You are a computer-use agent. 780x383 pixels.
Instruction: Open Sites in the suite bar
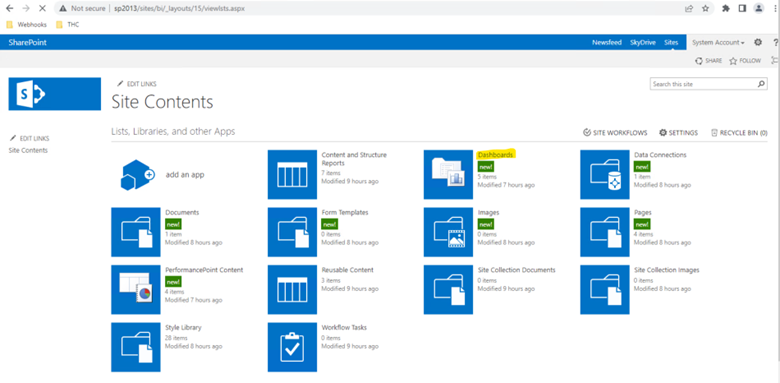pos(671,43)
